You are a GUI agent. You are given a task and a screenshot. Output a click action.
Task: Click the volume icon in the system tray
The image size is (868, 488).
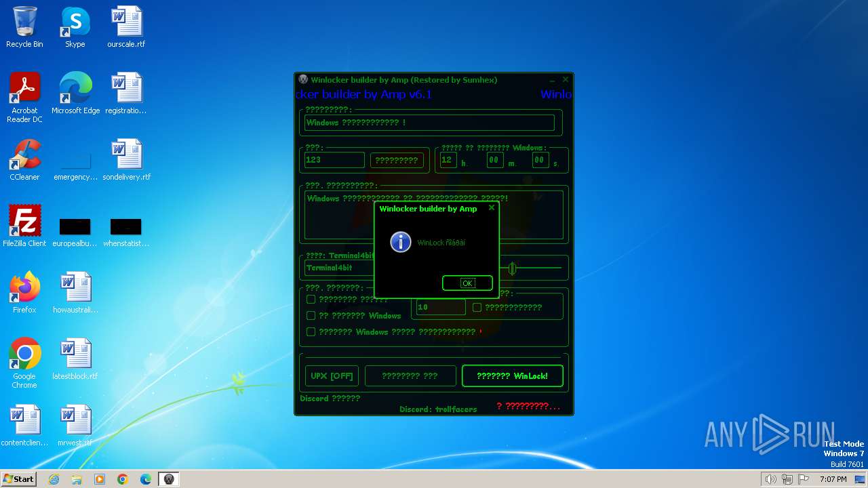click(x=771, y=479)
